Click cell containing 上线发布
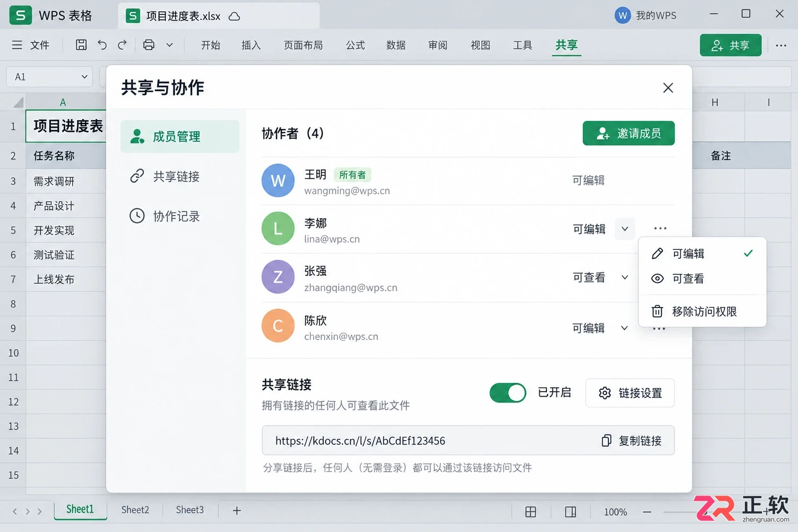The height and width of the screenshot is (532, 798). click(65, 279)
